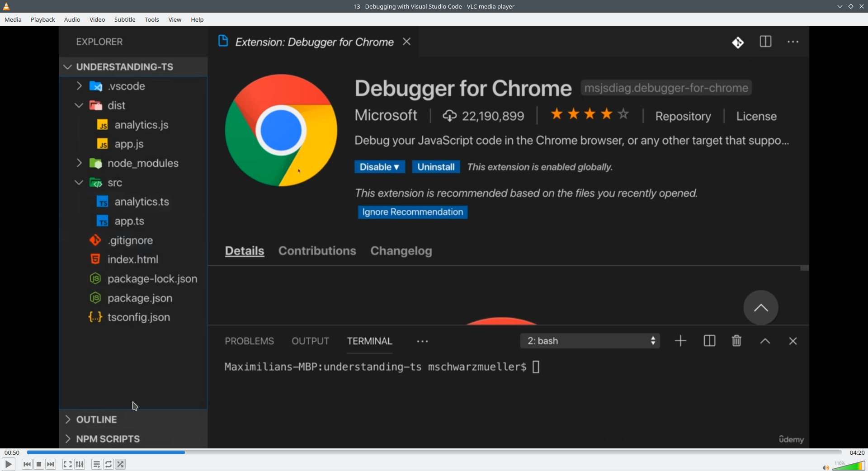The image size is (868, 471).
Task: Expand the NPM SCRIPTS section
Action: point(133,439)
